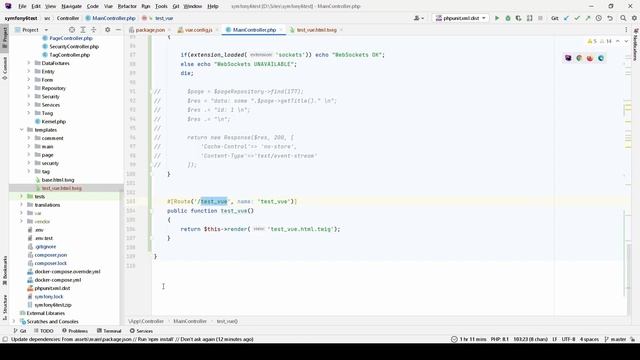Viewport: 640px width, 360px height.
Task: Toggle the Commit tool window stripe button
Action: 4,68
